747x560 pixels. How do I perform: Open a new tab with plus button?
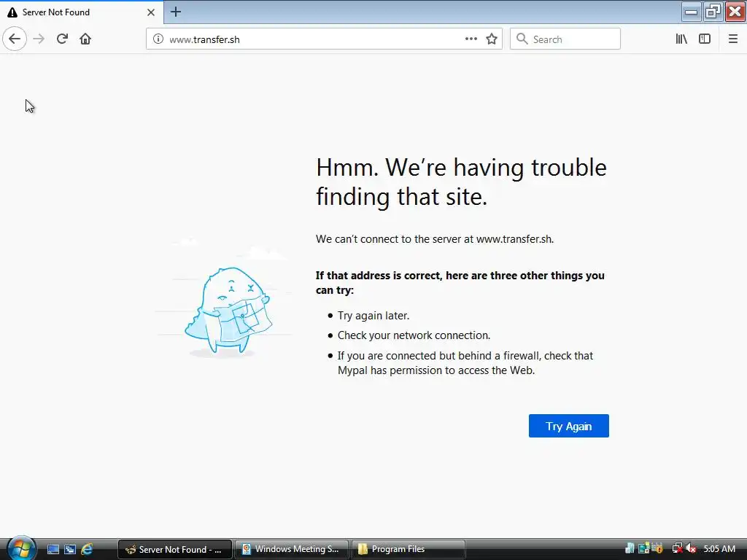coord(176,12)
